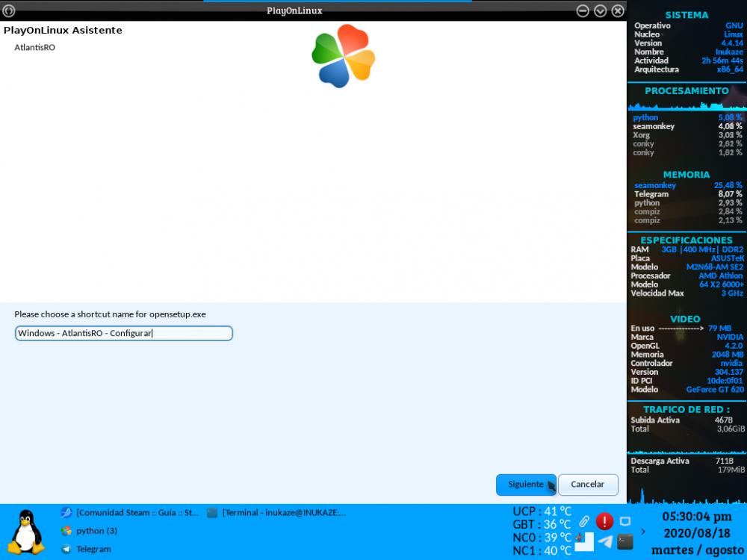747x560 pixels.
Task: Open the Telegram paper plane tray icon
Action: (x=605, y=542)
